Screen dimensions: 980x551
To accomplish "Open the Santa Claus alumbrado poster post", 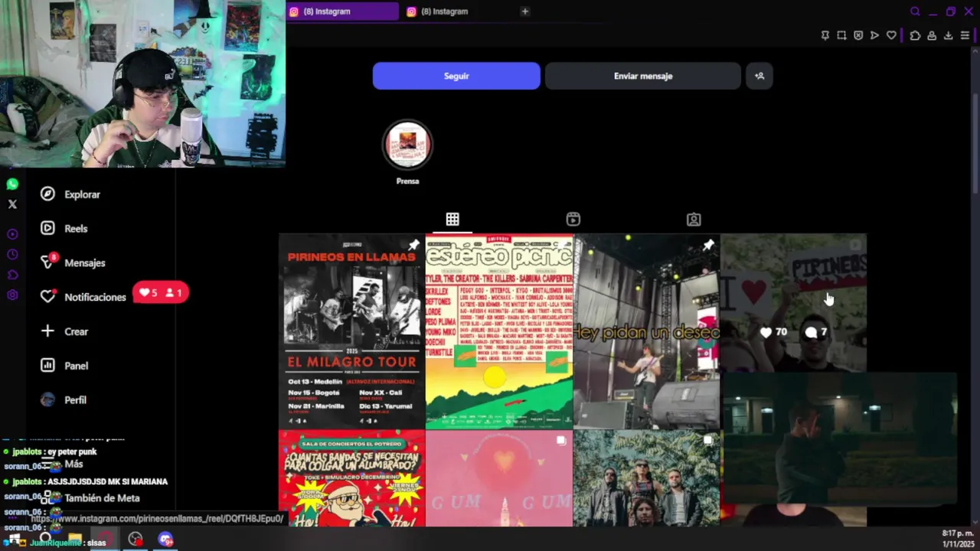I will point(351,478).
